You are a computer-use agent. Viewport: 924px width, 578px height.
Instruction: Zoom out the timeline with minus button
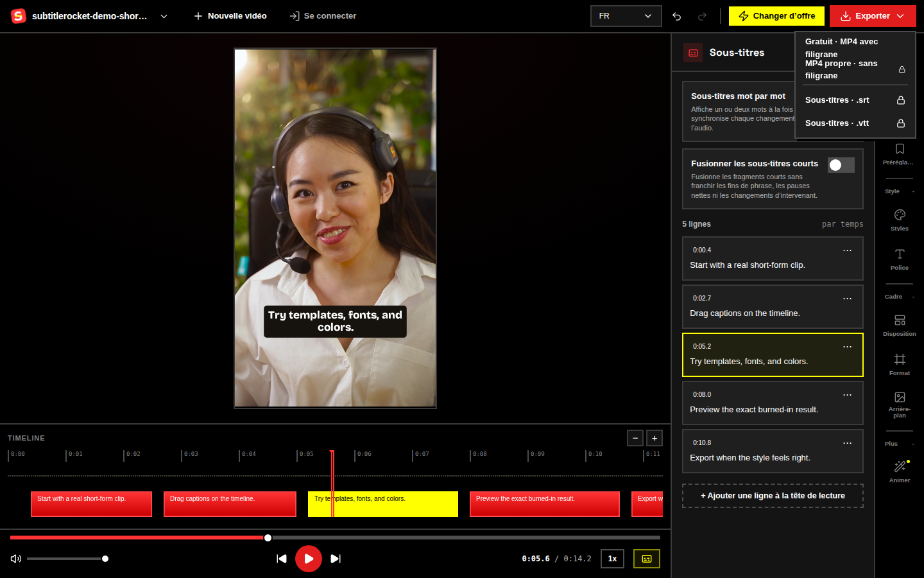(635, 438)
